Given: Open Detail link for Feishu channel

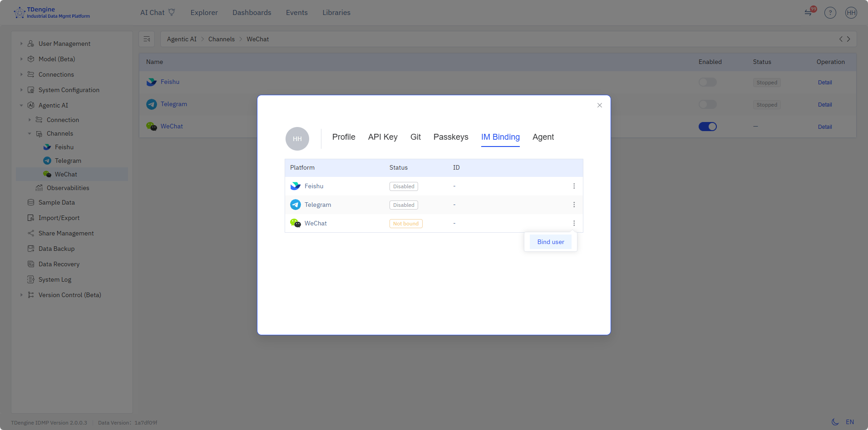Looking at the screenshot, I should tap(825, 83).
